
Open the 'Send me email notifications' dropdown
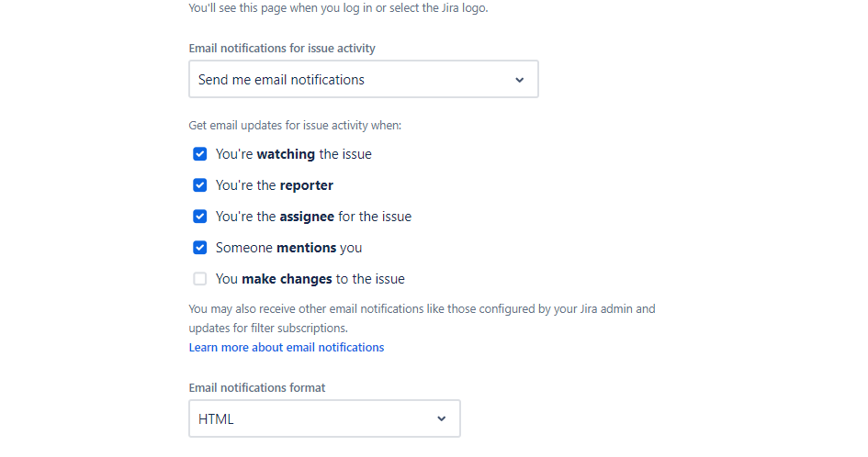click(x=363, y=80)
